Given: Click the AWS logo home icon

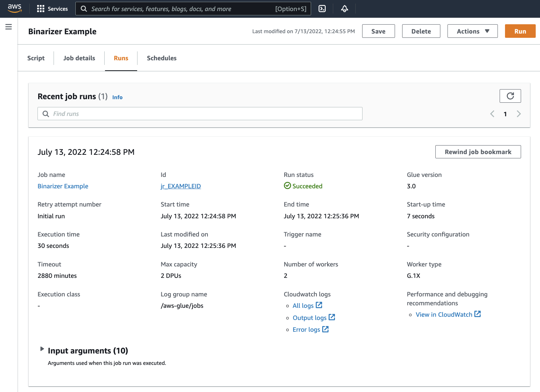Looking at the screenshot, I should pos(15,9).
